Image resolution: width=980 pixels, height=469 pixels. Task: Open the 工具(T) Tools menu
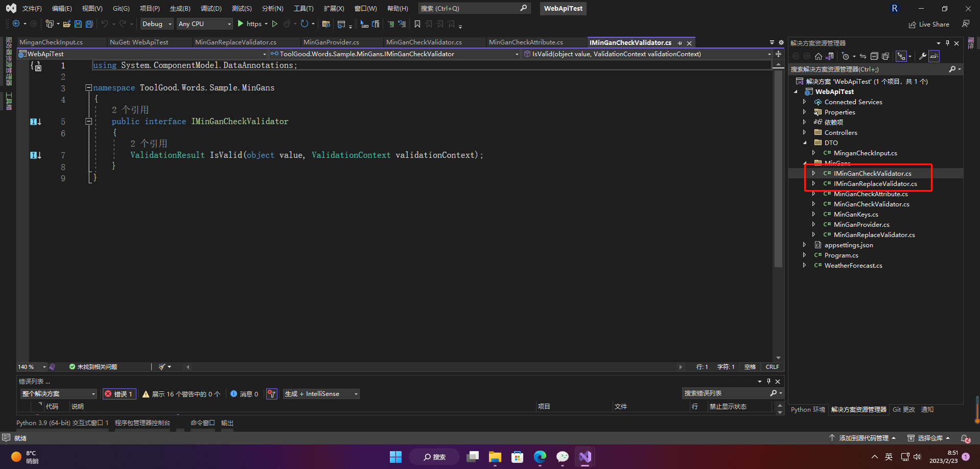304,9
